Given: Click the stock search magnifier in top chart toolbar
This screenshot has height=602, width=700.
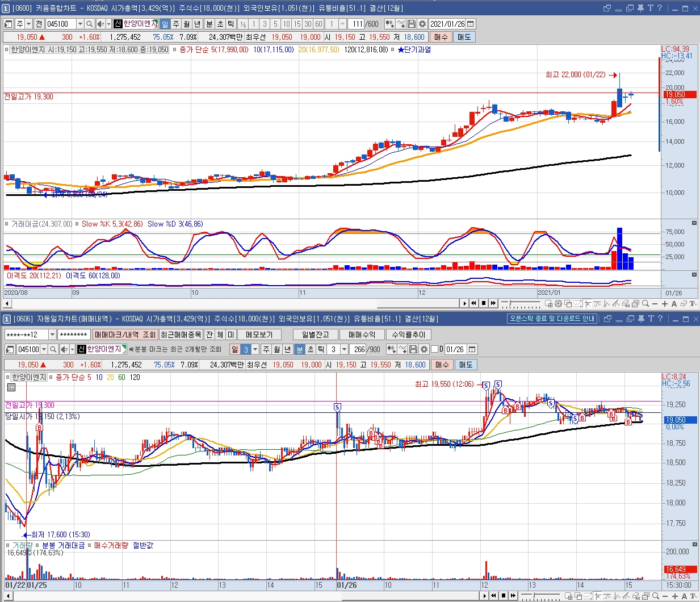Looking at the screenshot, I should pyautogui.click(x=89, y=24).
